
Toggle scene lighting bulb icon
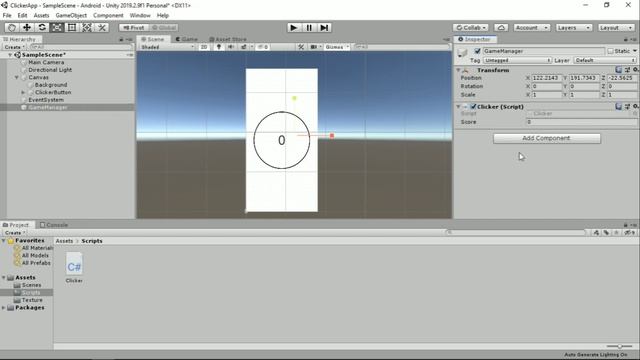coord(219,47)
